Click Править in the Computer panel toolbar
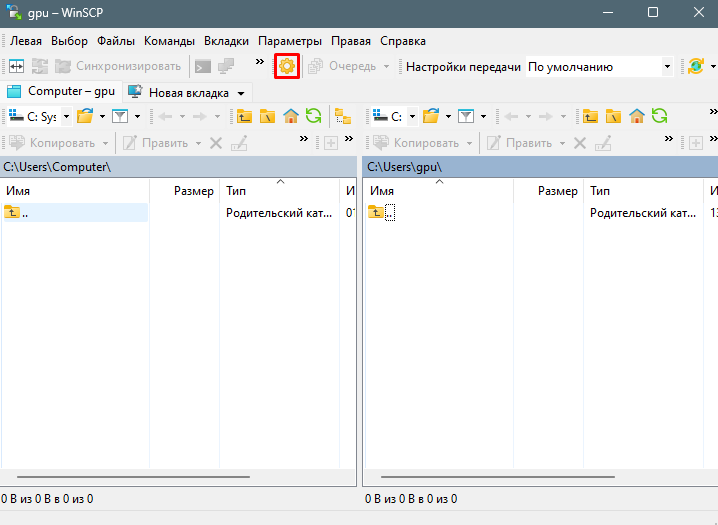 click(x=156, y=143)
